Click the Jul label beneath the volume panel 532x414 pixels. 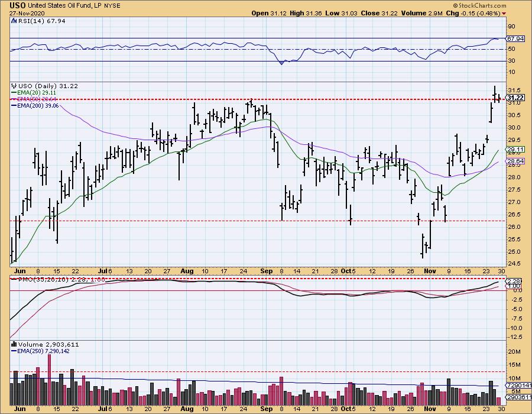(x=103, y=409)
